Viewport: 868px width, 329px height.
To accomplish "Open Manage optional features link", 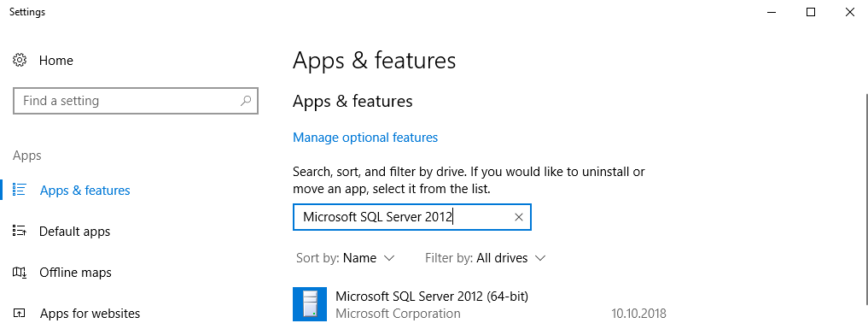I will [365, 138].
